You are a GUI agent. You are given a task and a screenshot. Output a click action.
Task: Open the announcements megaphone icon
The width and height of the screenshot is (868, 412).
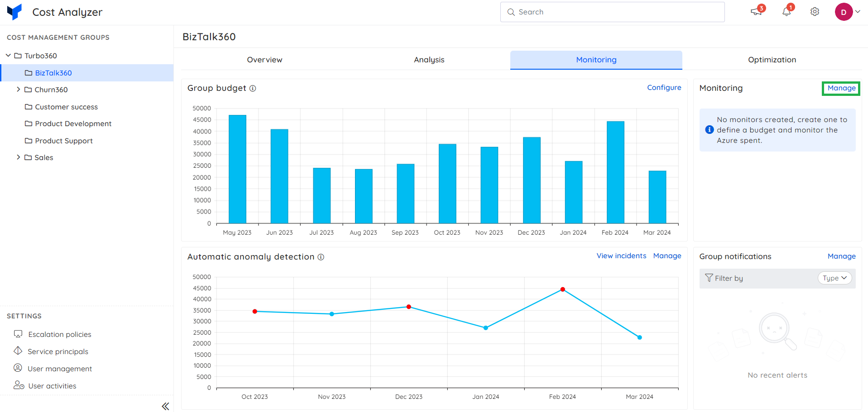click(756, 12)
